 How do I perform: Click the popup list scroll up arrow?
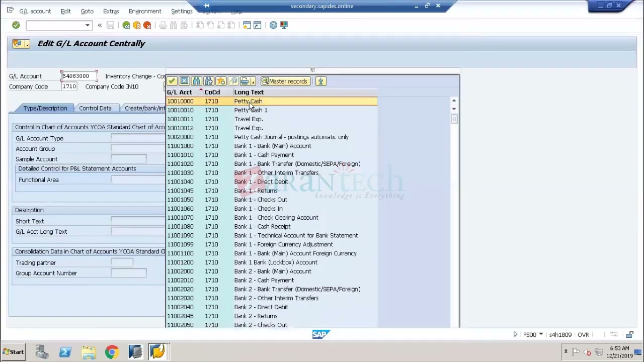pos(454,101)
